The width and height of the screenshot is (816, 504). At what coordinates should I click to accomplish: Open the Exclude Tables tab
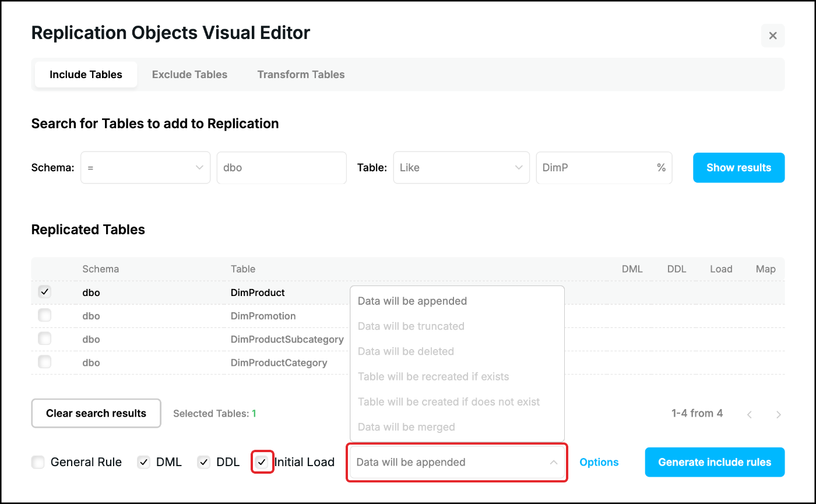[x=189, y=75]
